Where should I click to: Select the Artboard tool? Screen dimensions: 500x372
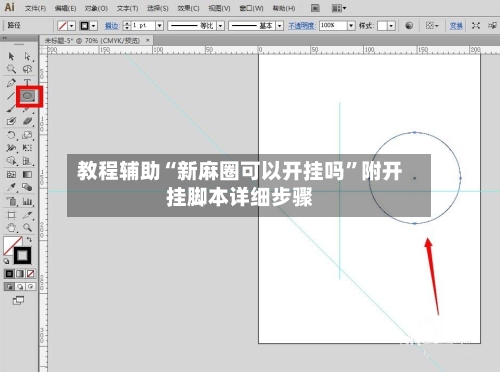coord(11,215)
